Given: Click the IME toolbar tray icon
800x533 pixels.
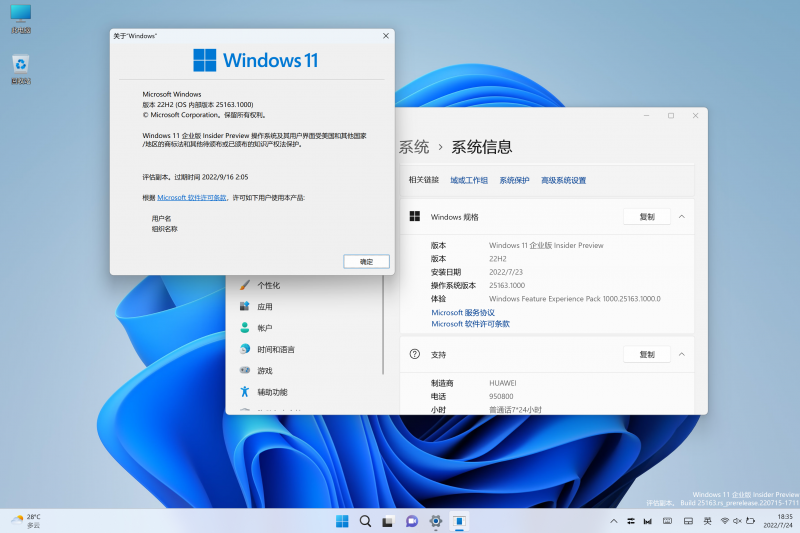Looking at the screenshot, I should (x=688, y=521).
